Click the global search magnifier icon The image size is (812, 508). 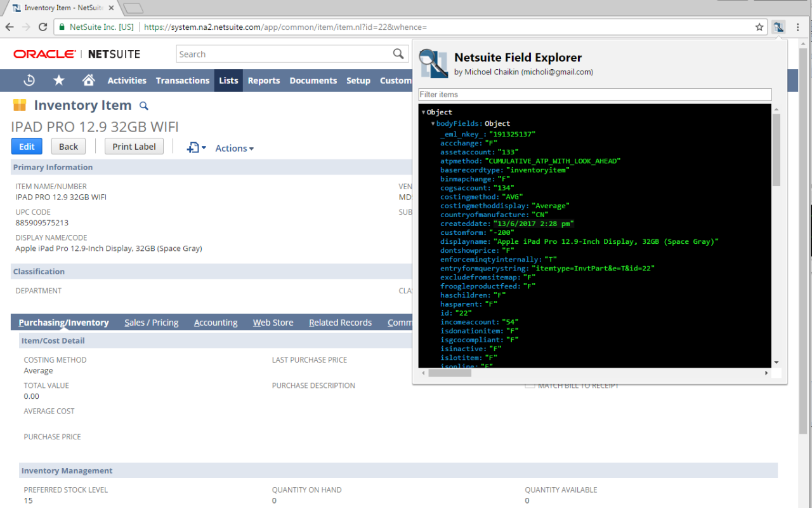(398, 54)
